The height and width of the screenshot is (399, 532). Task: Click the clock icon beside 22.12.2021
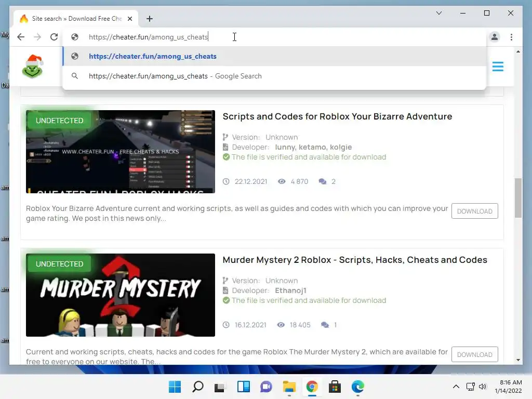226,181
